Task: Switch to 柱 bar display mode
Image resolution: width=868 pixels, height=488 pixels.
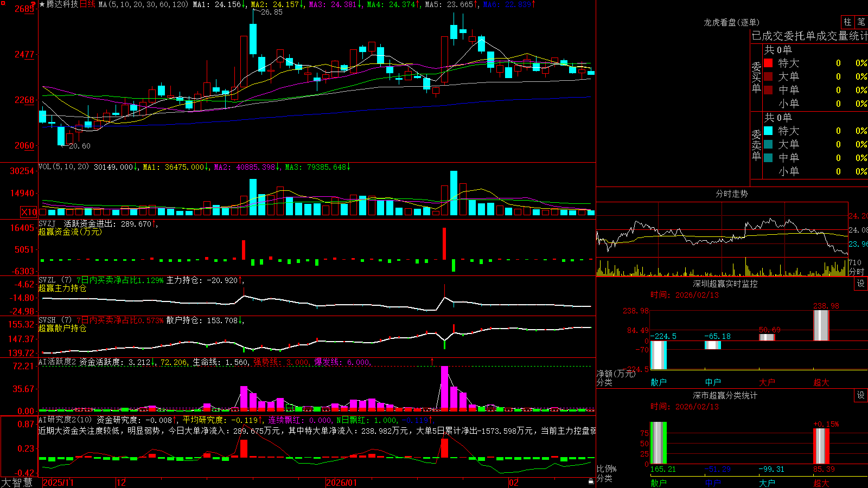Action: coord(847,22)
